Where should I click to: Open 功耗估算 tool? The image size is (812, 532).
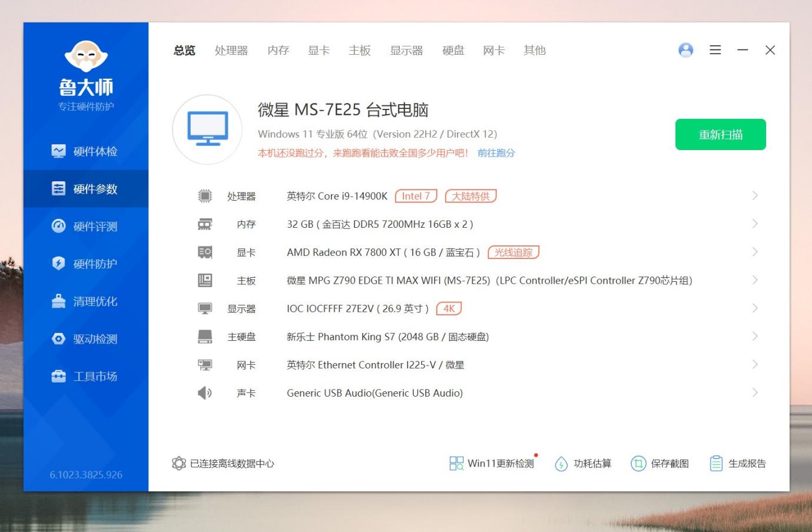point(583,464)
